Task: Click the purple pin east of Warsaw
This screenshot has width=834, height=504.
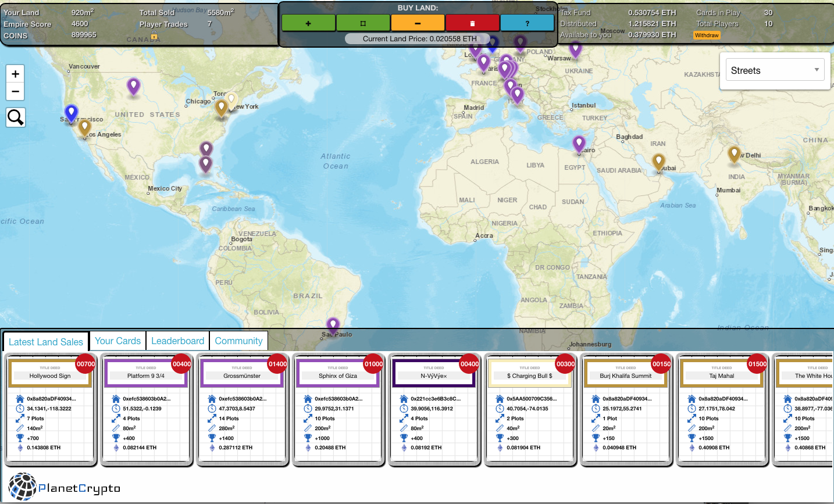Action: tap(575, 49)
